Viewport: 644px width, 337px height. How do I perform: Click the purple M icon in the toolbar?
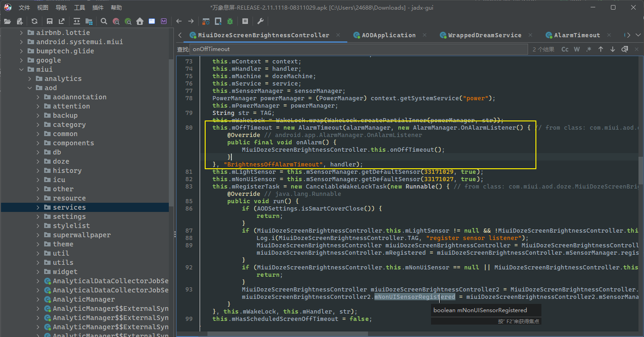tap(164, 21)
